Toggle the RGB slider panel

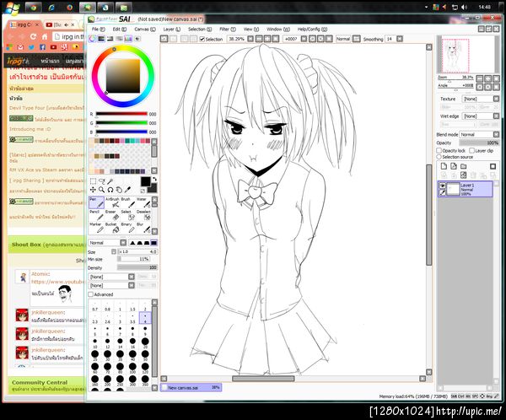pyautogui.click(x=101, y=39)
